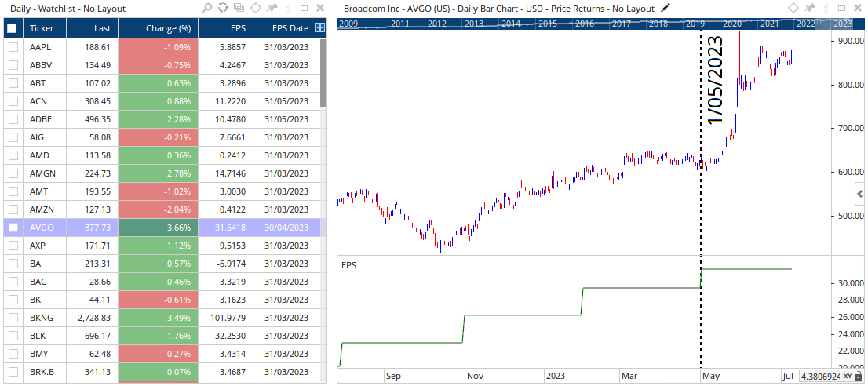
Task: Click the faint link icon in chart title bar
Action: (x=826, y=8)
